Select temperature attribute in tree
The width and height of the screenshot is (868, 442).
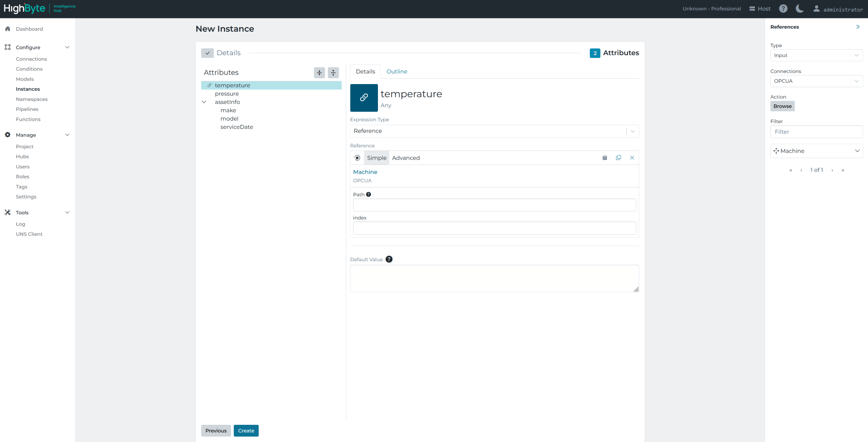[271, 85]
